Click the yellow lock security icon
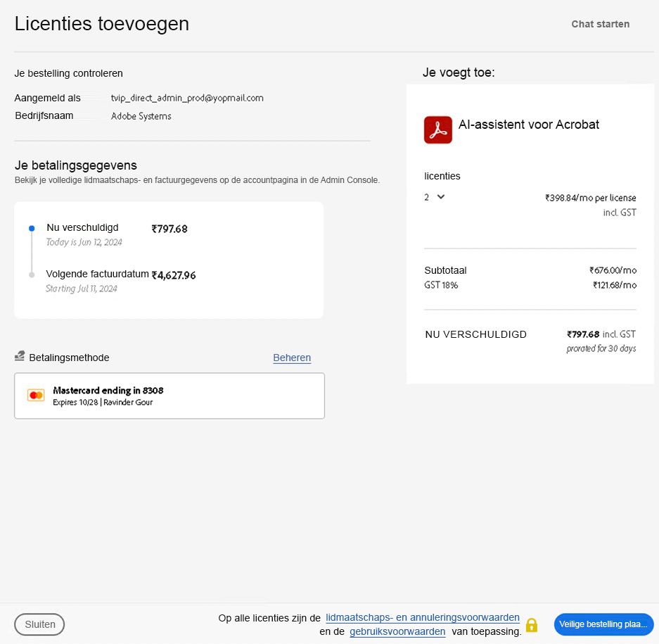This screenshot has height=644, width=659. point(532,625)
